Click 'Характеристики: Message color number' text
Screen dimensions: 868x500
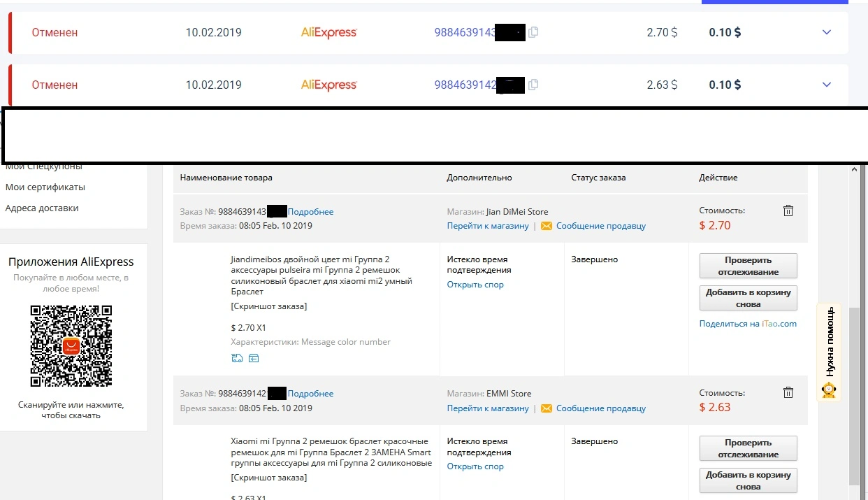pos(311,342)
